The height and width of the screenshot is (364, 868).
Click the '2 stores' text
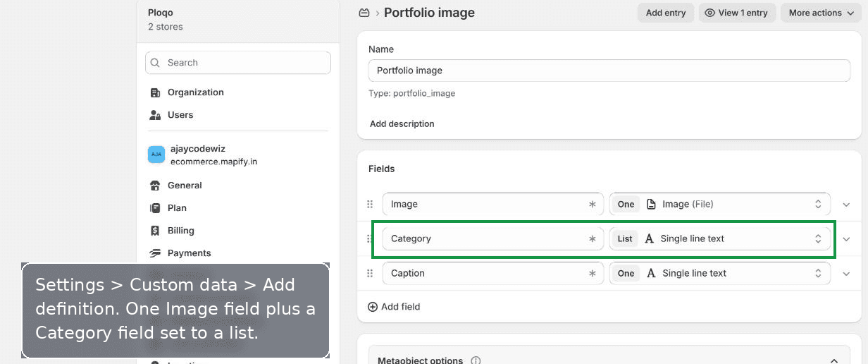click(x=166, y=27)
